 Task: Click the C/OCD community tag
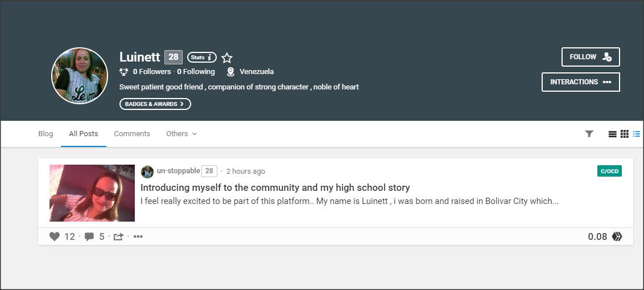[x=609, y=171]
